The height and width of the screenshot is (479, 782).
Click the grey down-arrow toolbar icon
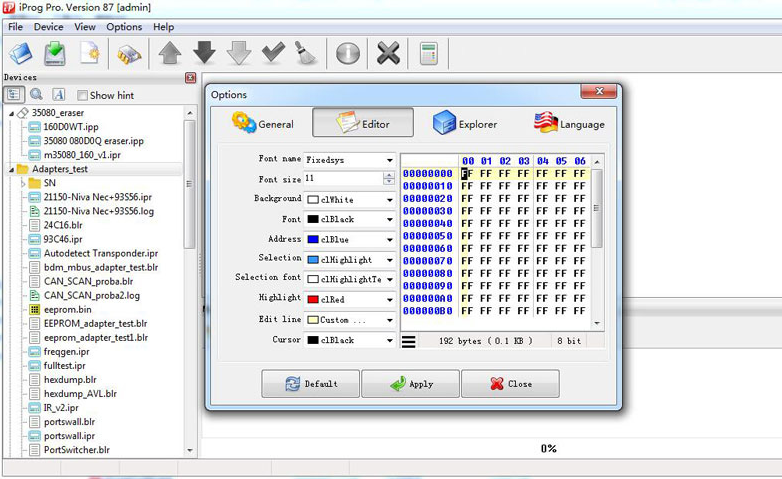[239, 53]
